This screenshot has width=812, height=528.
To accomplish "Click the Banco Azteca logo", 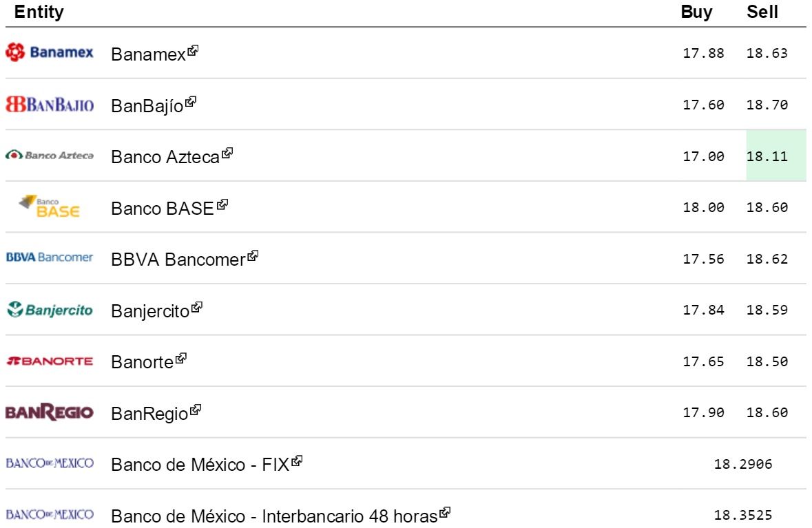I will pos(49,156).
